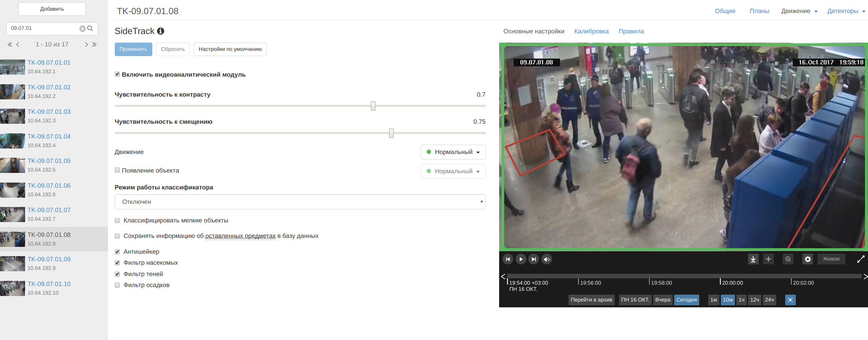Check Классифицировать мелкие объекты
Screen dimensions: 868x340
point(117,220)
